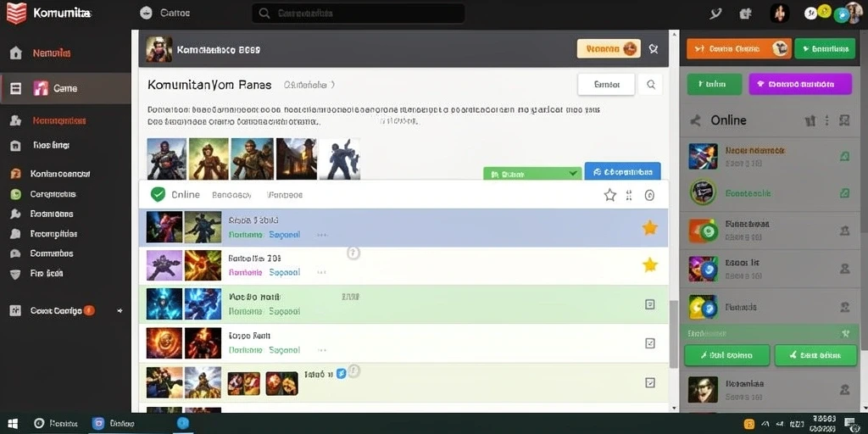The height and width of the screenshot is (434, 868).
Task: Click the list icon left of Game
Action: [15, 88]
